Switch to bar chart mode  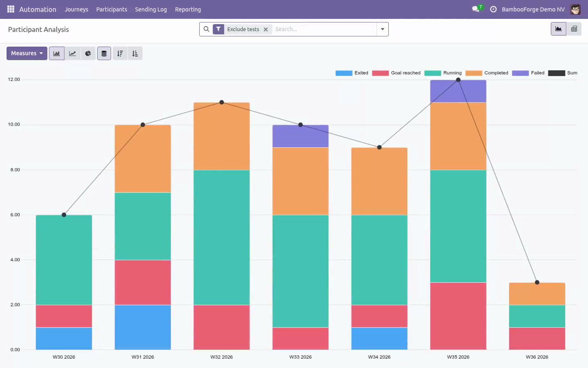[x=57, y=53]
